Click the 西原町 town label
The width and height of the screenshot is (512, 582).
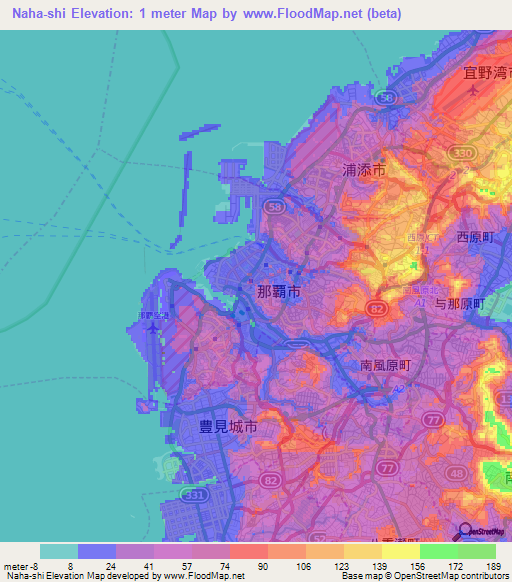click(x=475, y=237)
